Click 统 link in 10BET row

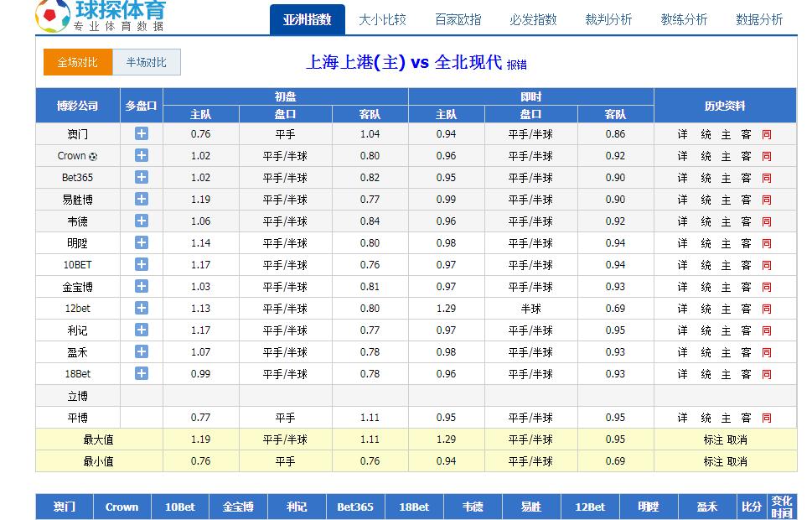click(706, 265)
